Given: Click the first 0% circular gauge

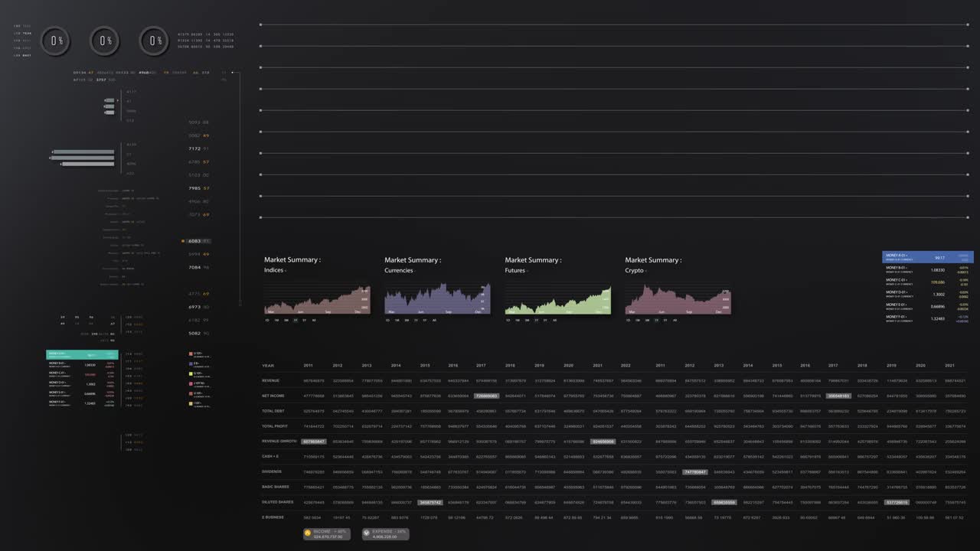Looking at the screenshot, I should click(56, 41).
